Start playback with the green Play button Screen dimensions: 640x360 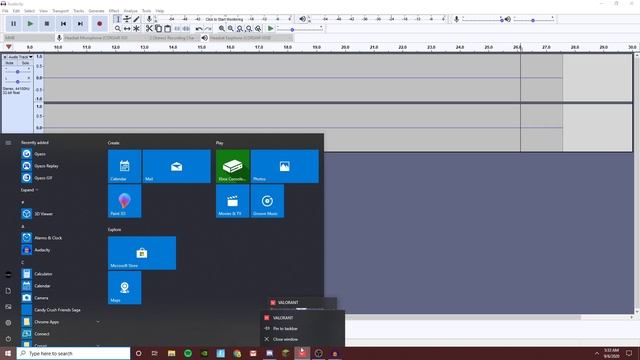click(x=30, y=24)
